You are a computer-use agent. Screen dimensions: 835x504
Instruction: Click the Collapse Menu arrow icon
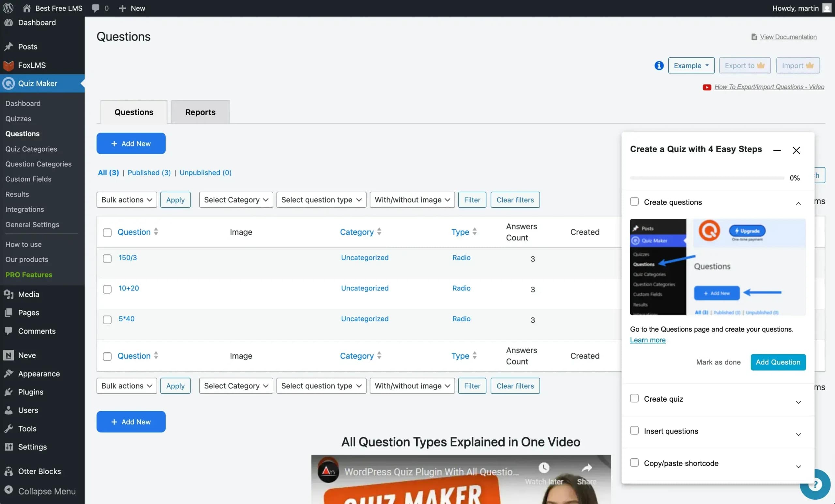[9, 490]
